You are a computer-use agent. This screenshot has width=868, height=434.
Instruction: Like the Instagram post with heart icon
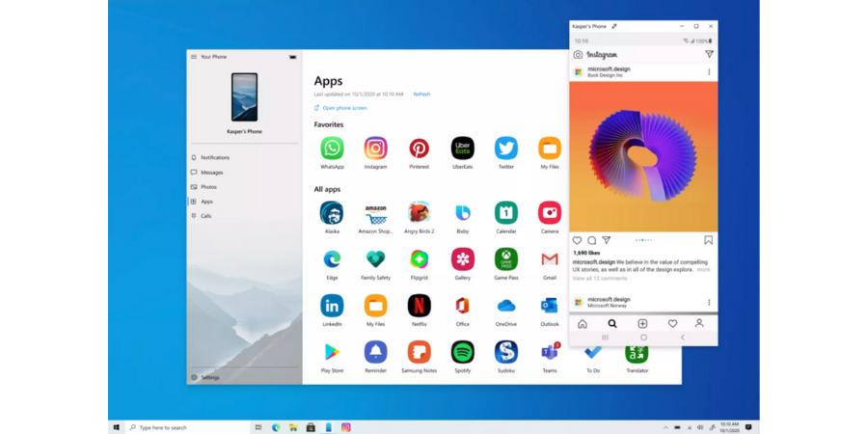click(578, 240)
